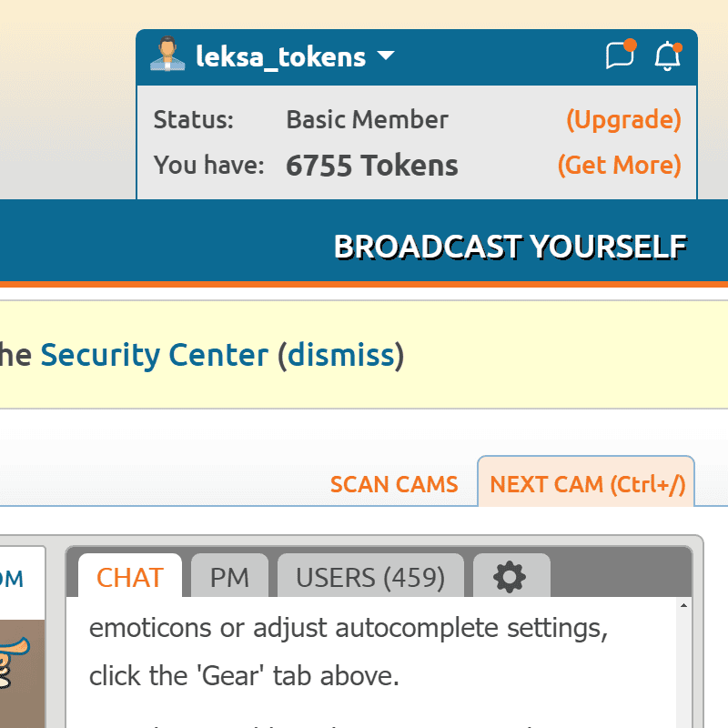Go to NEXT CAM
The width and height of the screenshot is (728, 728).
click(x=587, y=484)
